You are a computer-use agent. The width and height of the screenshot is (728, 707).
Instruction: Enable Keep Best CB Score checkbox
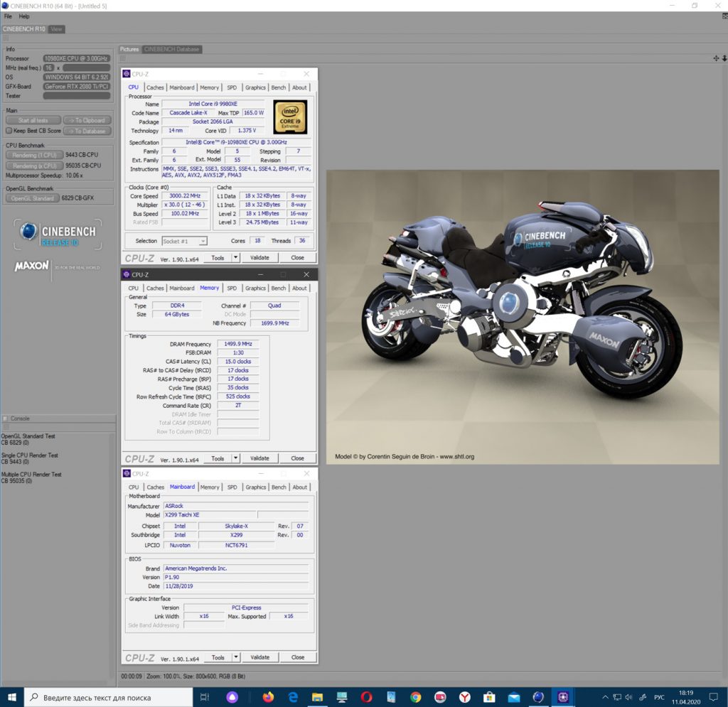click(9, 131)
